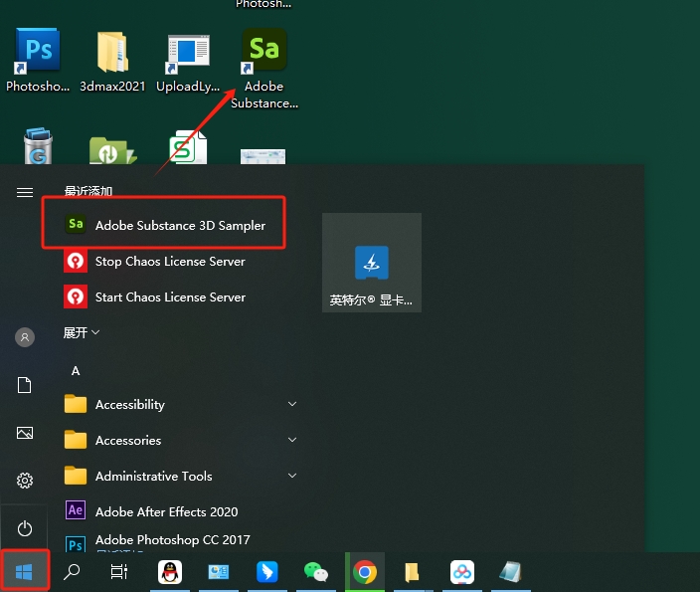Image resolution: width=700 pixels, height=592 pixels.
Task: Click the 最近添加 section heading
Action: pos(87,191)
